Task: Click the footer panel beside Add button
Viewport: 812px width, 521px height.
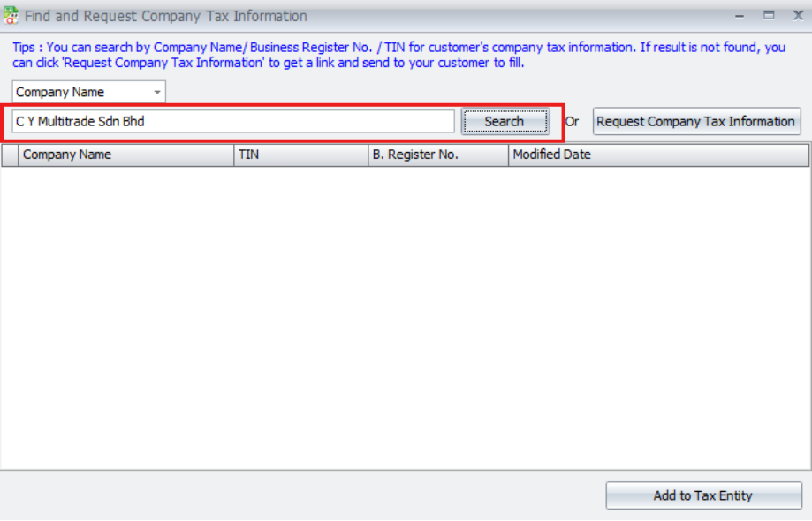Action: pos(300,495)
